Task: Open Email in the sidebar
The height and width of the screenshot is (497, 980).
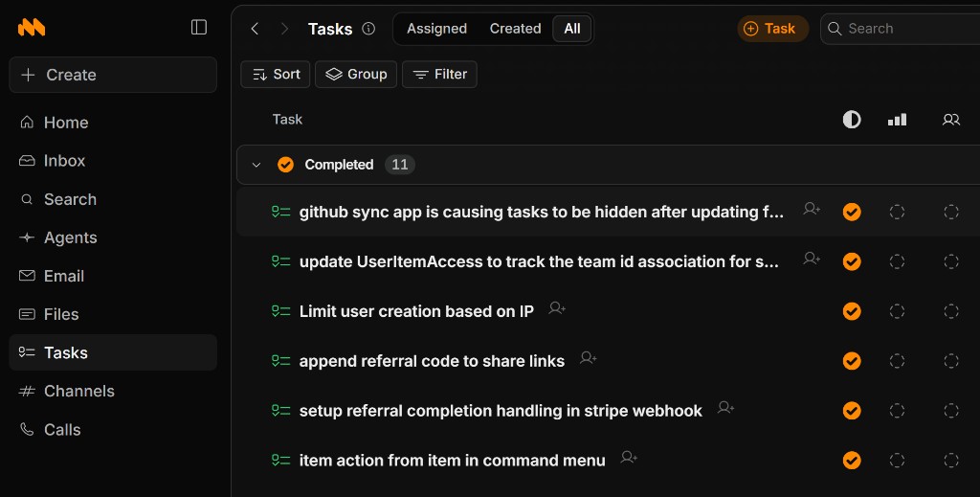Action: click(113, 276)
